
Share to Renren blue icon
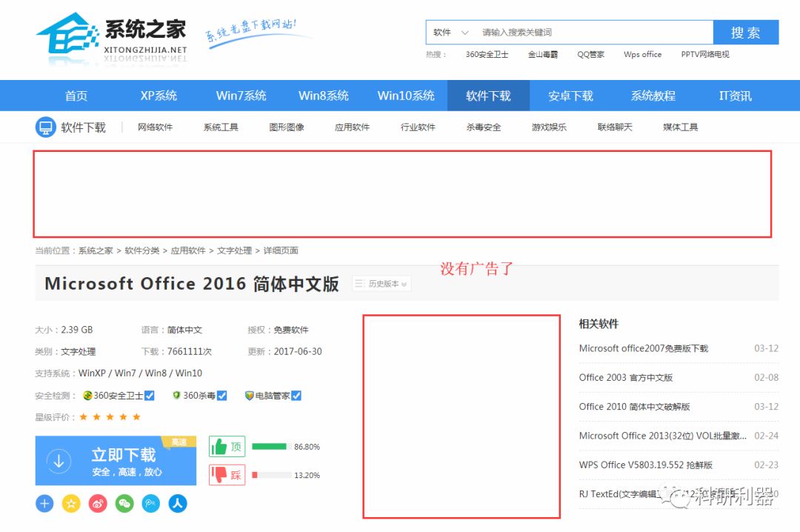click(x=178, y=504)
